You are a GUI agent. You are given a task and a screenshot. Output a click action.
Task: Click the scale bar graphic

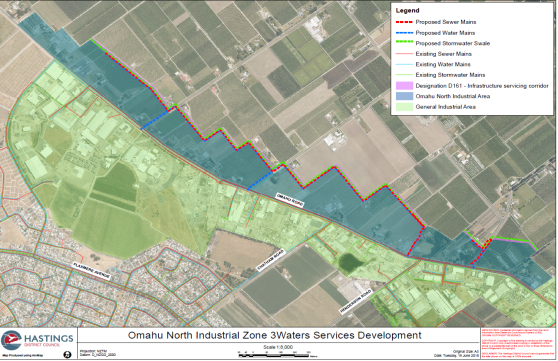tap(274, 354)
